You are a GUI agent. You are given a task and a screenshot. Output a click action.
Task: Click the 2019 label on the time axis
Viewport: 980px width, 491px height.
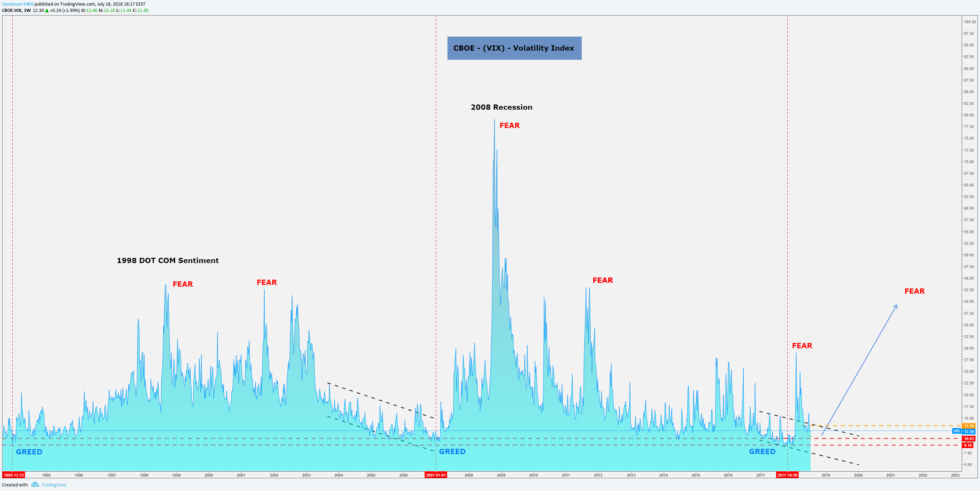[826, 475]
